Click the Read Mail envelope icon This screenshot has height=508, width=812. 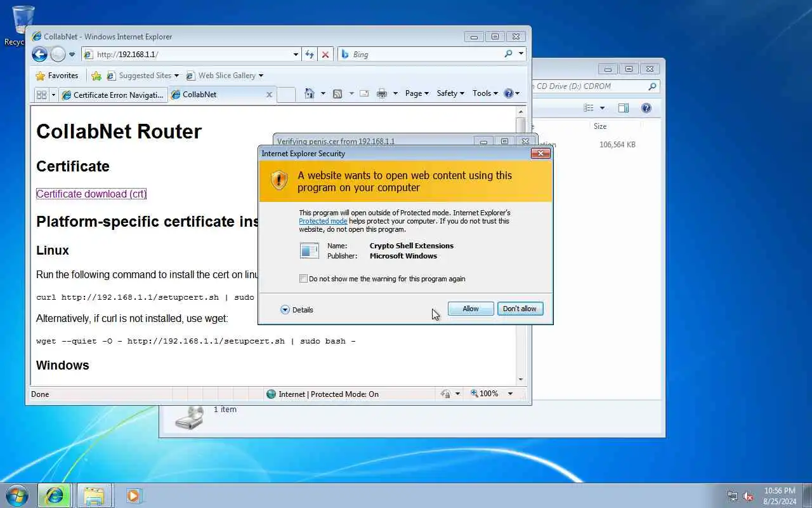tap(364, 93)
